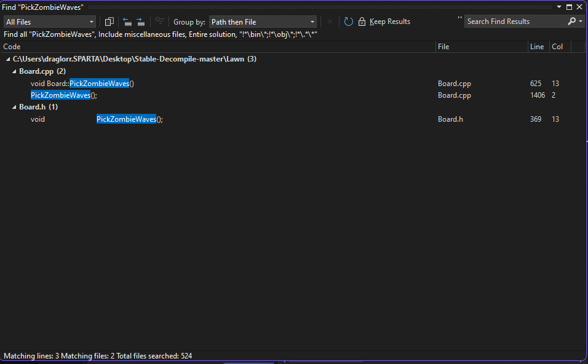588x364 pixels.
Task: Click into the Search Find Results box
Action: tap(515, 22)
